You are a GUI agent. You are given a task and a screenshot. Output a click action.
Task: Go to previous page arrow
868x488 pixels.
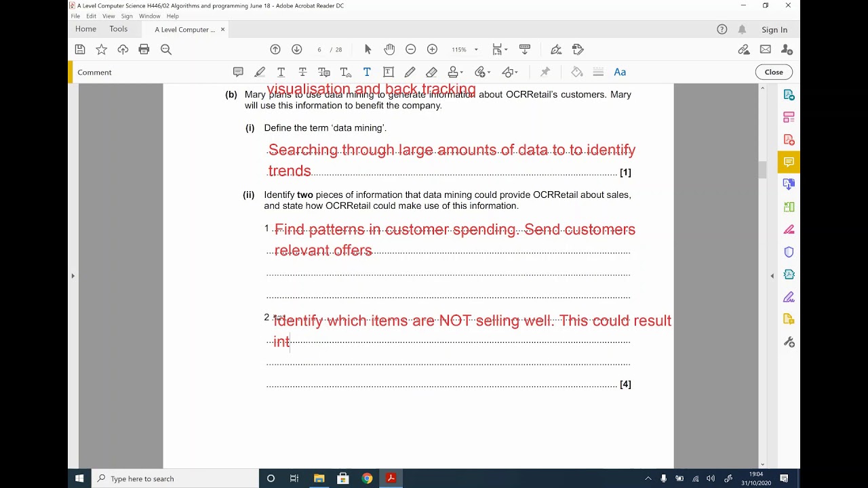(275, 49)
